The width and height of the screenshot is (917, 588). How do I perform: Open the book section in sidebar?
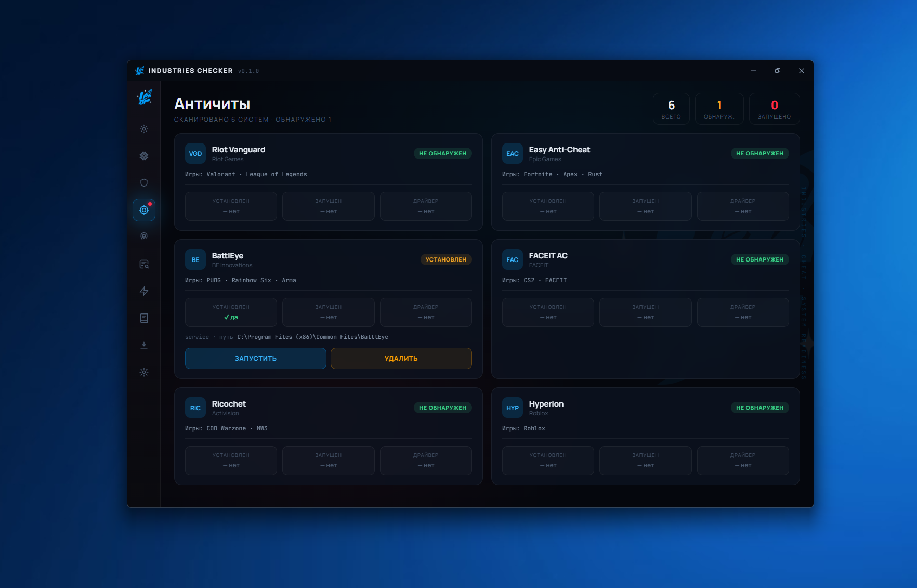coord(144,318)
